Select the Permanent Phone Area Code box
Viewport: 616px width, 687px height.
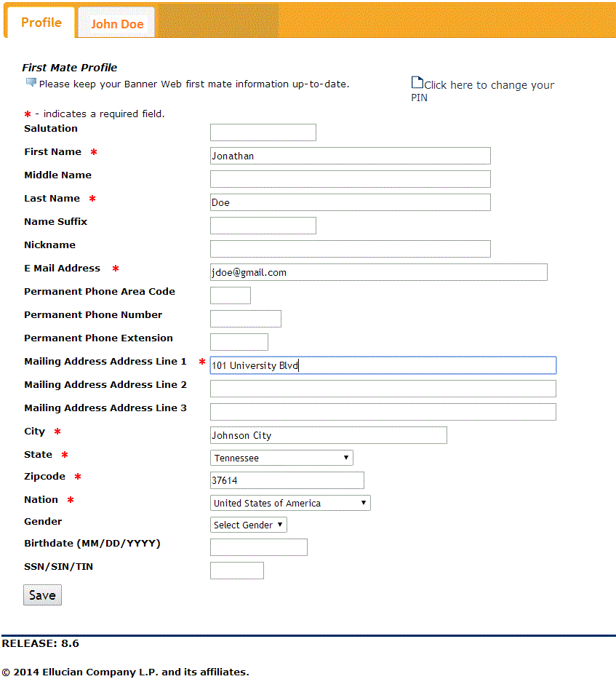click(x=230, y=295)
